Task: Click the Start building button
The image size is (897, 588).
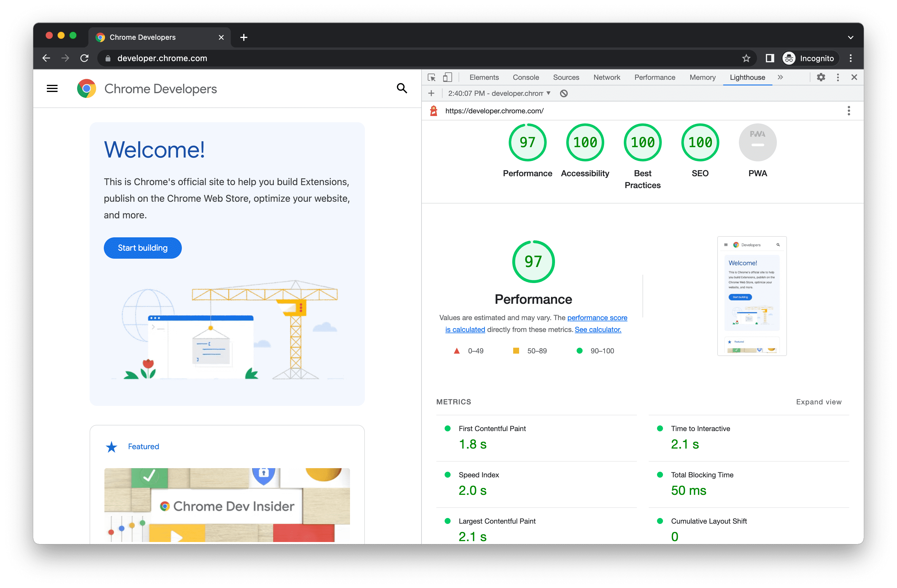Action: click(x=143, y=247)
